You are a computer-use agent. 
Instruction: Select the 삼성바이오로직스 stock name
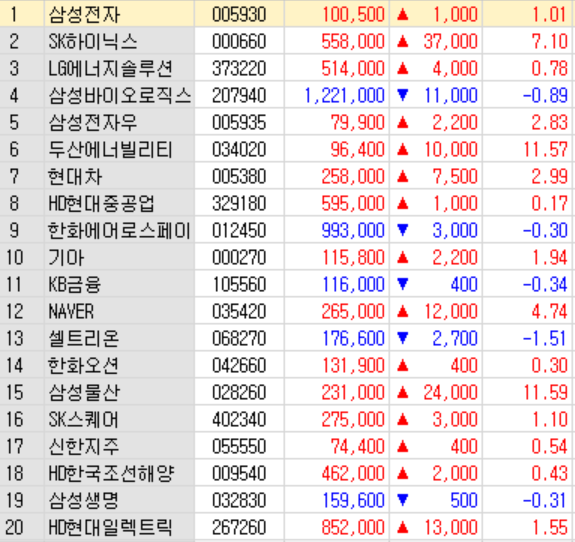120,96
